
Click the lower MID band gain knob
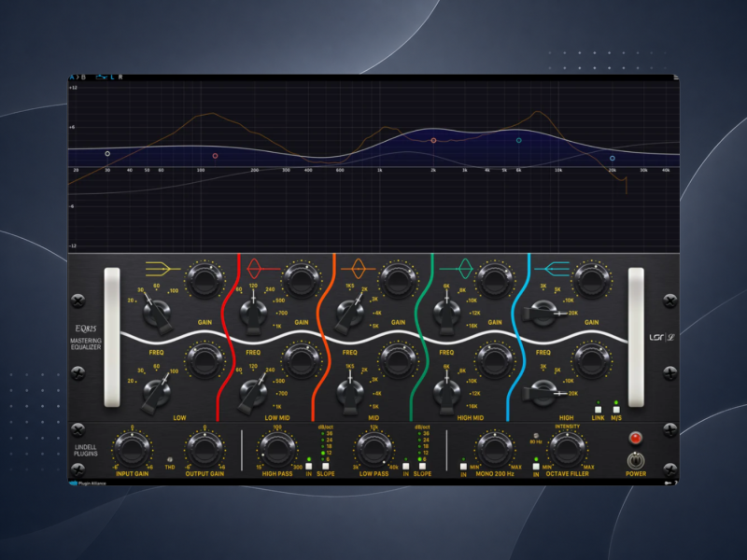(x=399, y=360)
